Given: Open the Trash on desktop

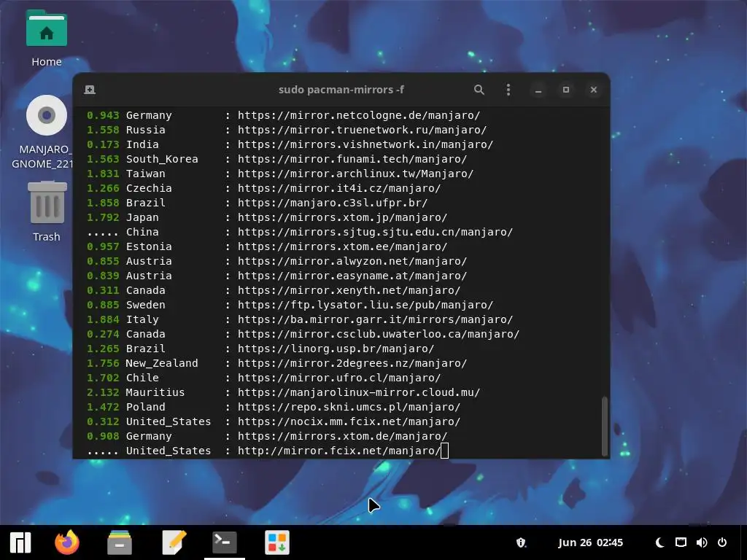Looking at the screenshot, I should 47,211.
